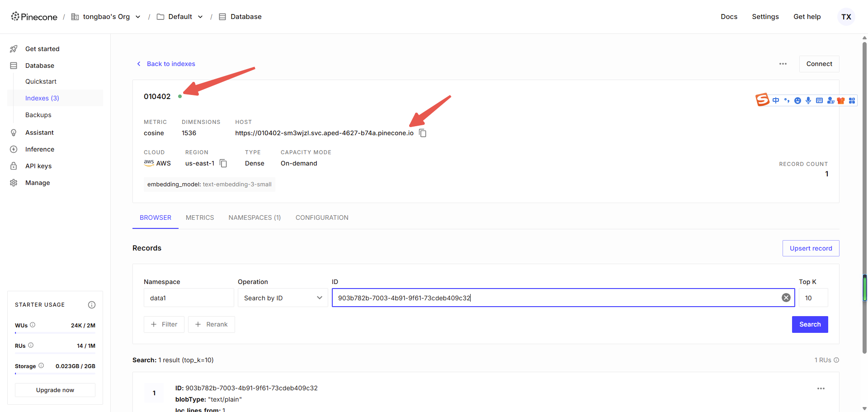Copy the index host URL

click(x=423, y=133)
